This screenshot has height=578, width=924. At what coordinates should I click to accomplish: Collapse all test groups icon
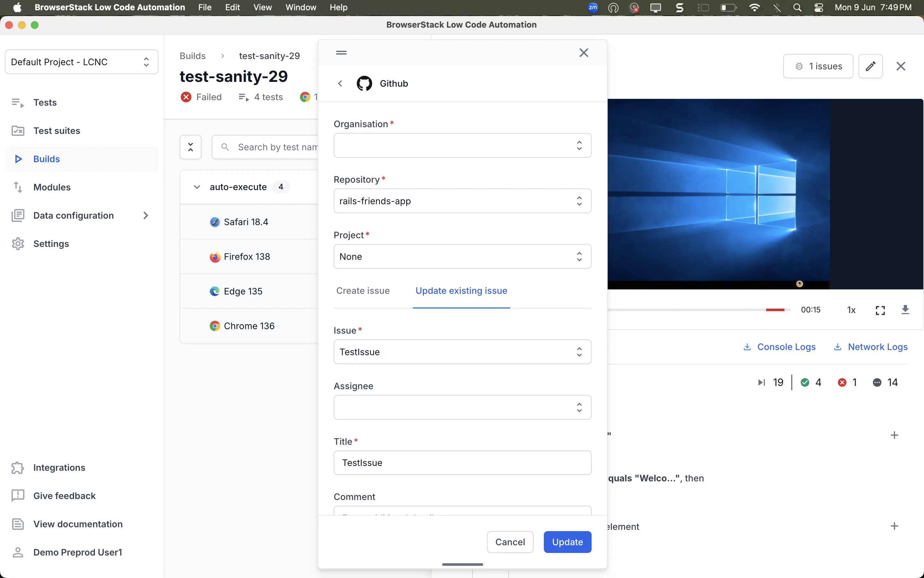pos(191,147)
